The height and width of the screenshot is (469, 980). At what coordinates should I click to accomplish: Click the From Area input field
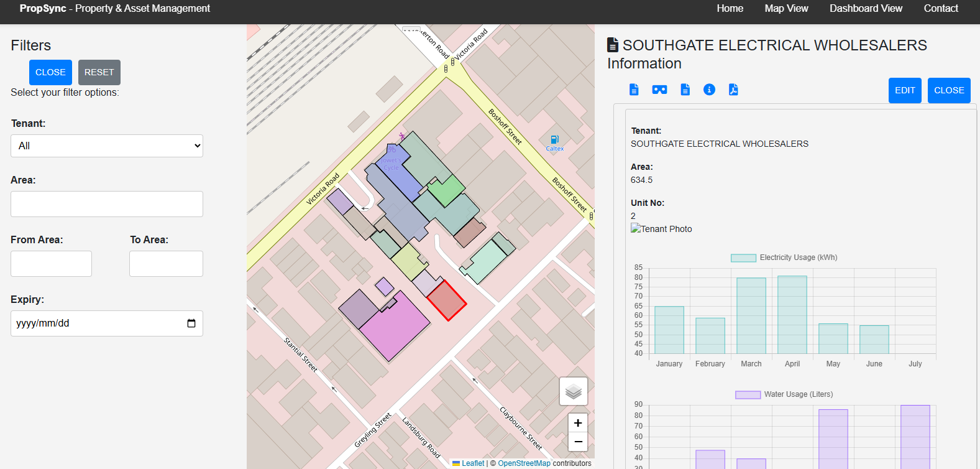[51, 264]
